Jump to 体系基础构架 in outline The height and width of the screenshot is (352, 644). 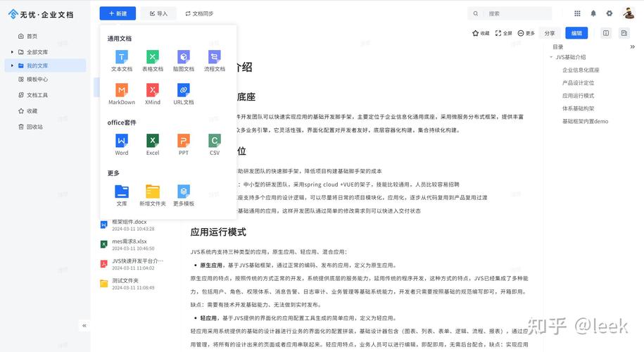point(579,108)
